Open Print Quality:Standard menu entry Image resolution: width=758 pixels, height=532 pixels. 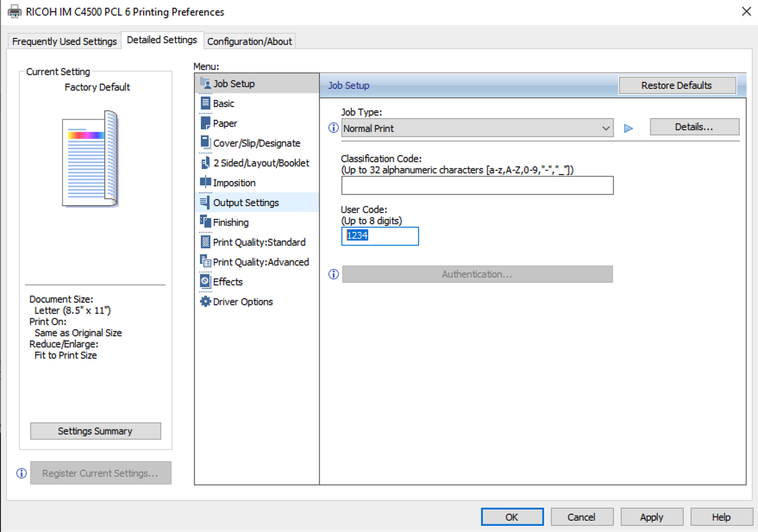257,242
